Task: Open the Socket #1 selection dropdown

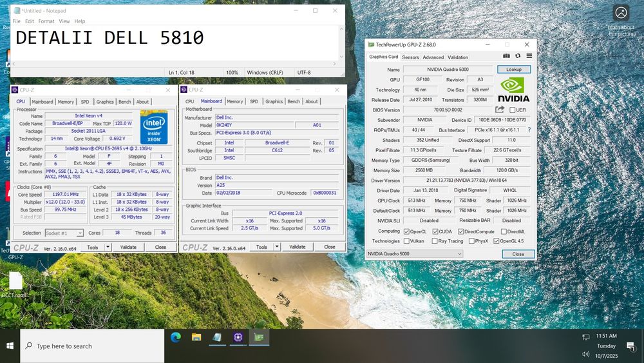Action: (x=64, y=233)
